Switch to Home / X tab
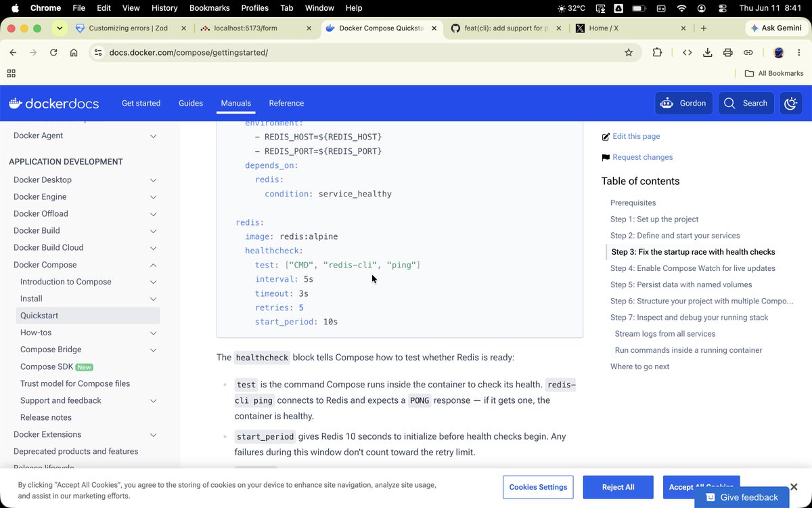 tap(631, 28)
